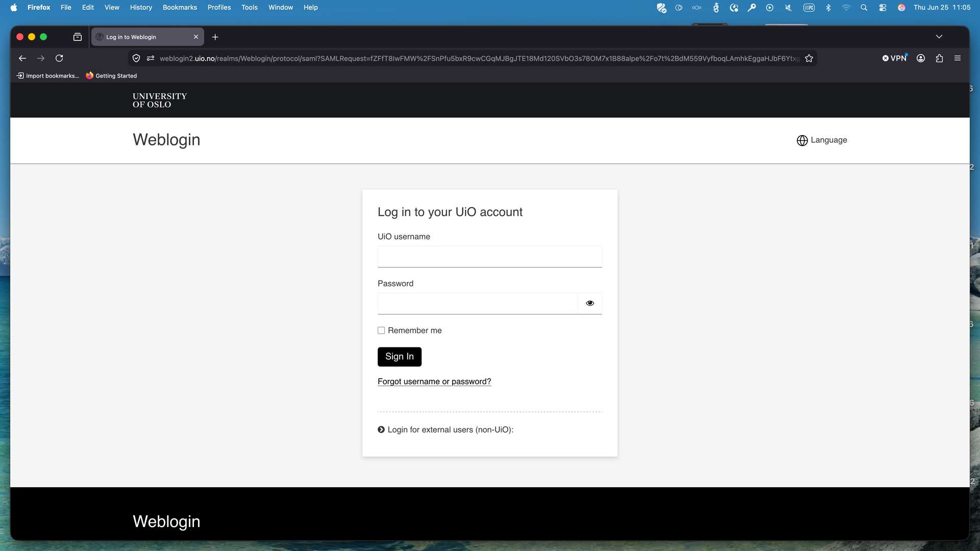Open the Firefox hamburger menu
980x551 pixels.
958,58
